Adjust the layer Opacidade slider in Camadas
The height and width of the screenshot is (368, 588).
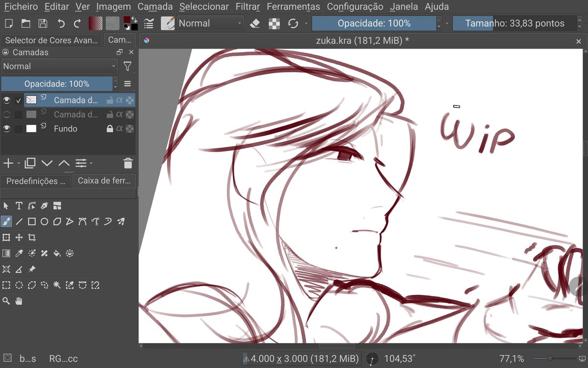click(57, 83)
